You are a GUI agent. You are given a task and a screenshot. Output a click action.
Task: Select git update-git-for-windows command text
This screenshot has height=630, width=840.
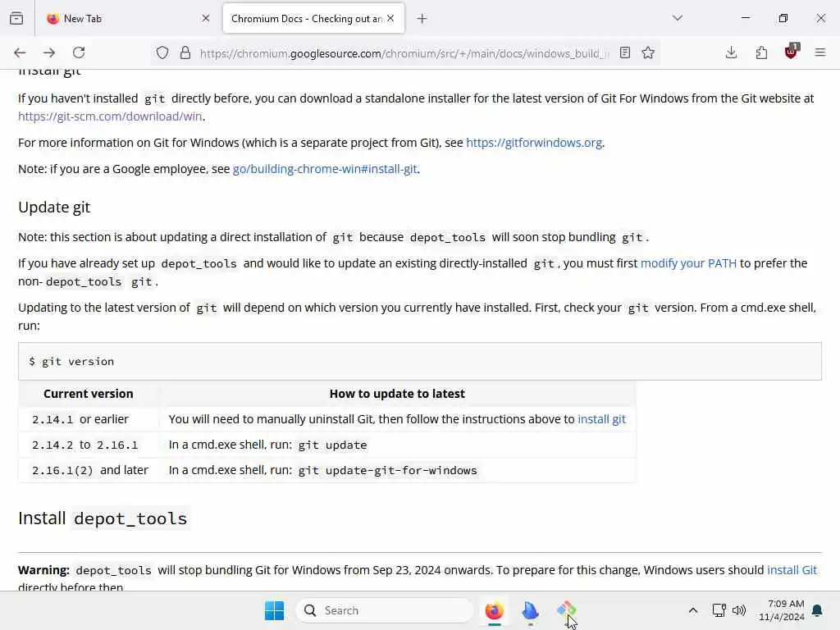pos(387,470)
